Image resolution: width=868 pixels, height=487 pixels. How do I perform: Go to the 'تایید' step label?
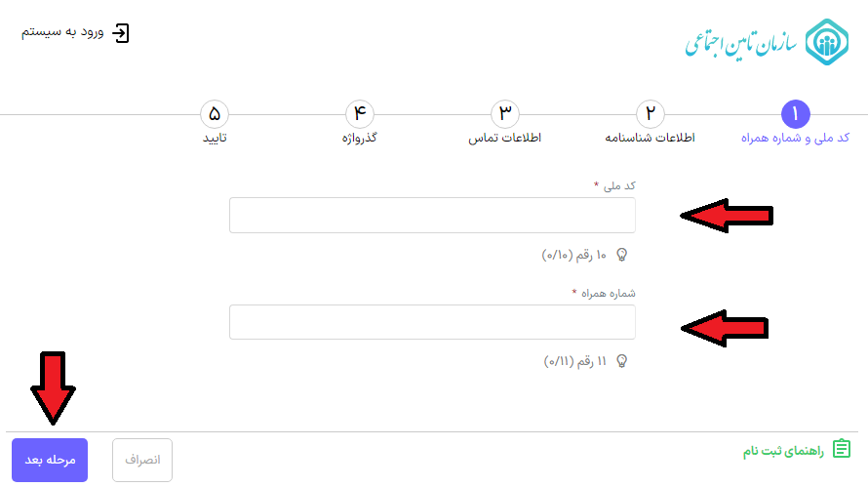click(215, 139)
